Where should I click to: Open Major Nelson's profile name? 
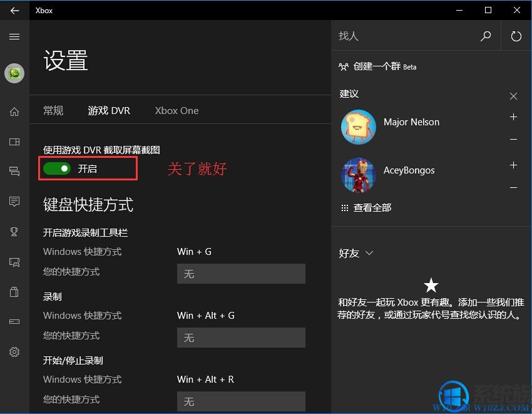(411, 122)
